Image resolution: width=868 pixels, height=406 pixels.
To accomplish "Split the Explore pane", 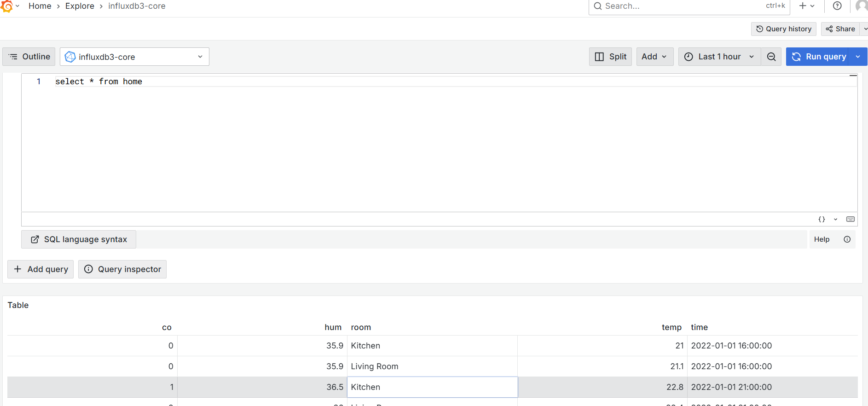I will (x=610, y=57).
